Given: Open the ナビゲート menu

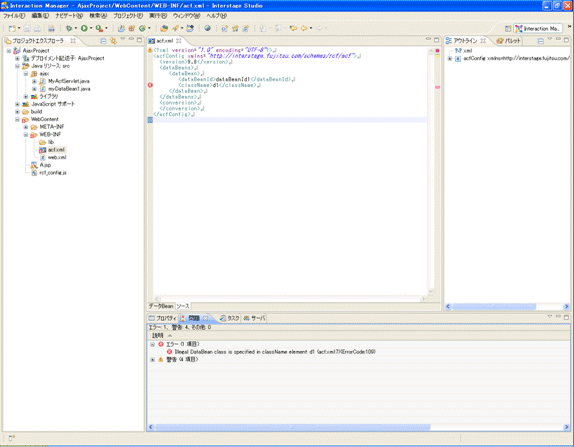Looking at the screenshot, I should 69,16.
